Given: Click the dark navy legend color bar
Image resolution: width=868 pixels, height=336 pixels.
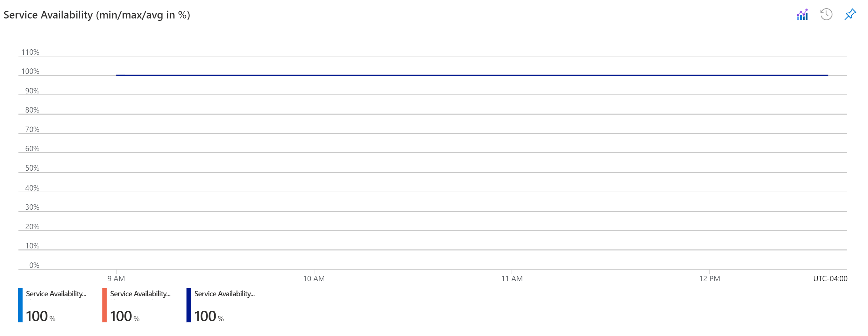Looking at the screenshot, I should [189, 305].
